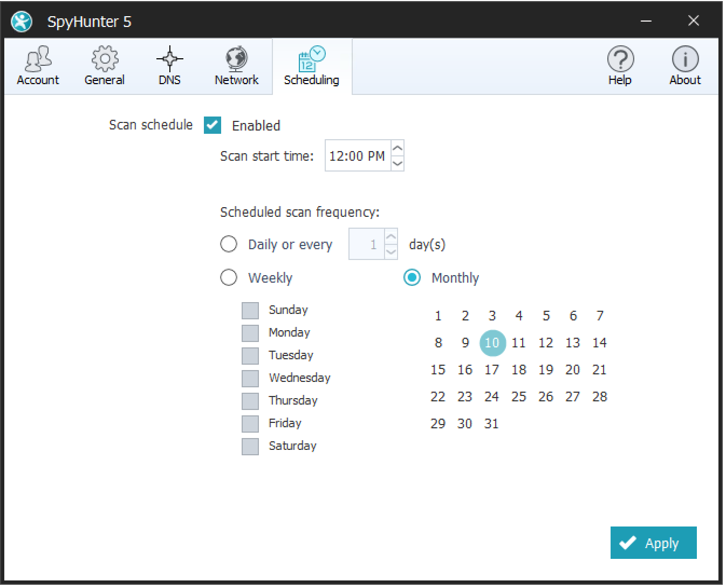Viewport: 726px width, 588px height.
Task: Pick day 2 in monthly calendar
Action: click(x=465, y=316)
